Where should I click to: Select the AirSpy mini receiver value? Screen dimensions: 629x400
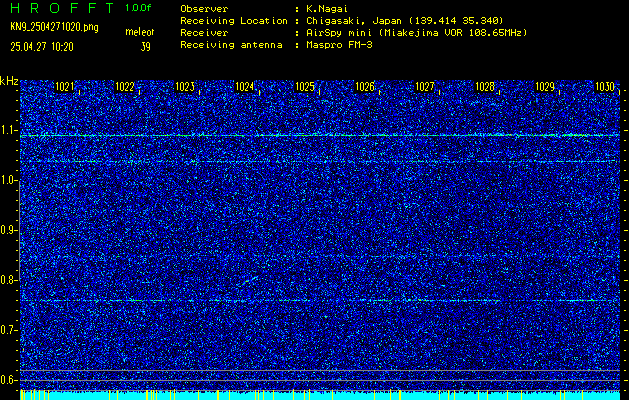417,33
